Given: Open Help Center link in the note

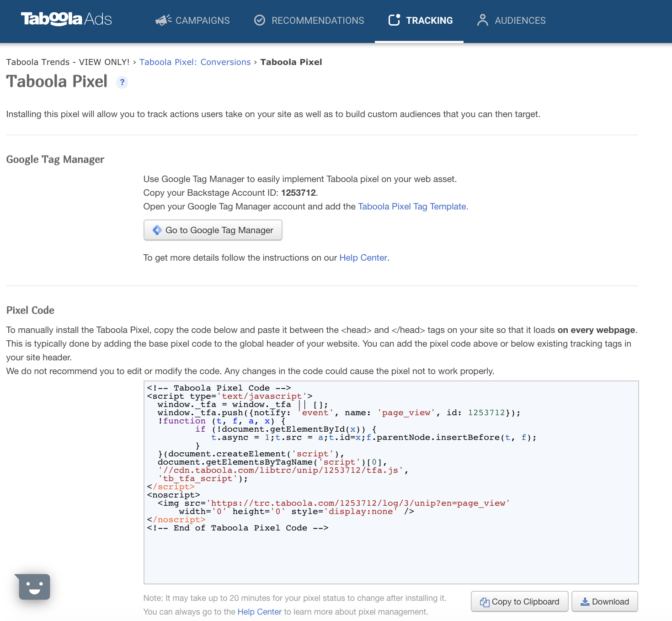Looking at the screenshot, I should [259, 612].
